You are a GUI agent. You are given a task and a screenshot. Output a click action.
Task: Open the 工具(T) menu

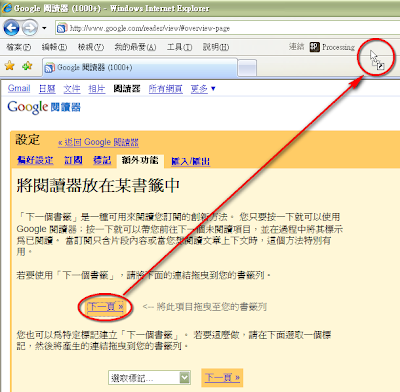[179, 47]
